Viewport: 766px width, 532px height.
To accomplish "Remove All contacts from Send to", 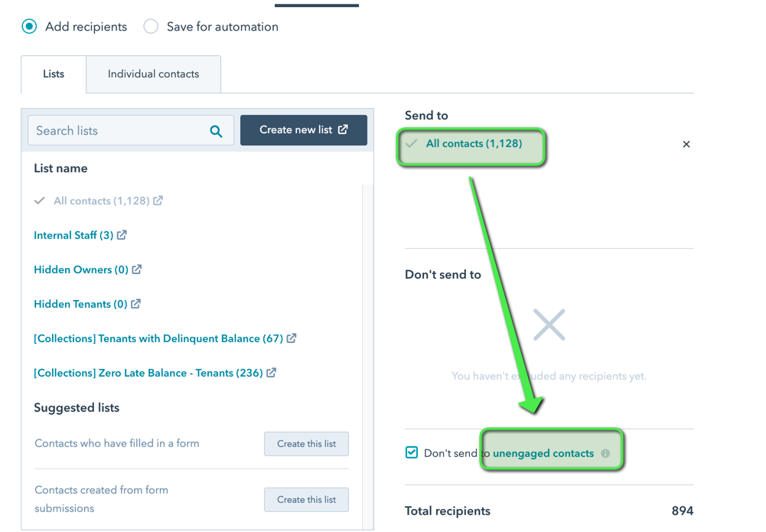I will tap(686, 144).
